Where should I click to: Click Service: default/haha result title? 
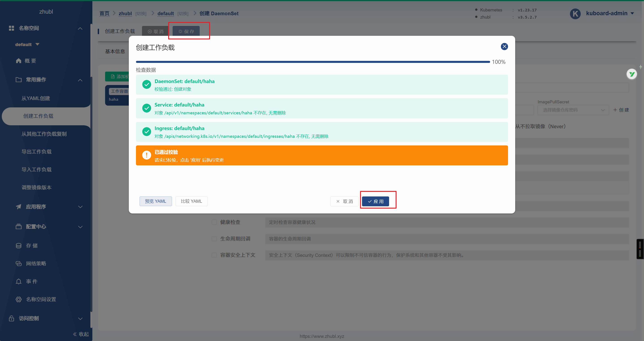pos(179,105)
